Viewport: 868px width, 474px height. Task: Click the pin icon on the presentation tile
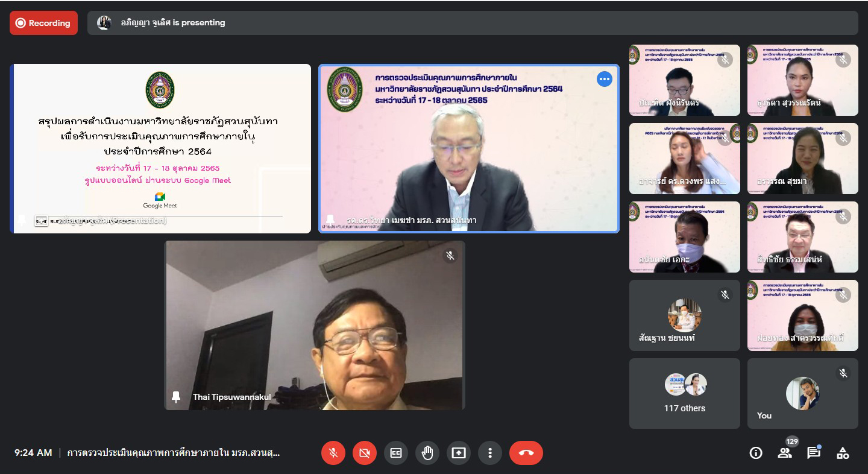click(22, 220)
